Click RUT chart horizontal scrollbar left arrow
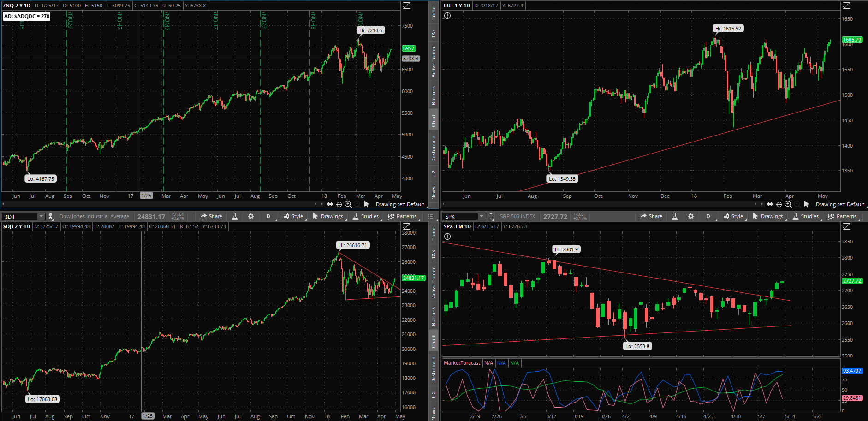The width and height of the screenshot is (868, 421). (444, 204)
